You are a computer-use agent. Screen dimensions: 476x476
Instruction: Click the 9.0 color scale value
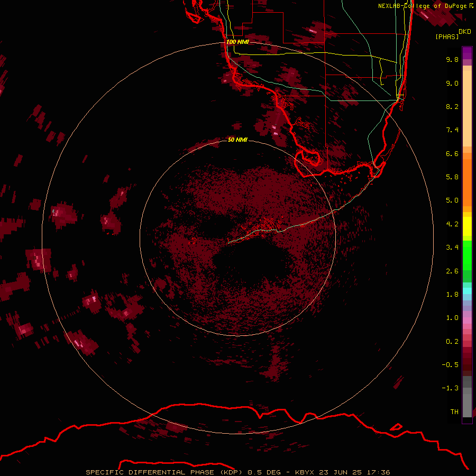click(x=452, y=83)
